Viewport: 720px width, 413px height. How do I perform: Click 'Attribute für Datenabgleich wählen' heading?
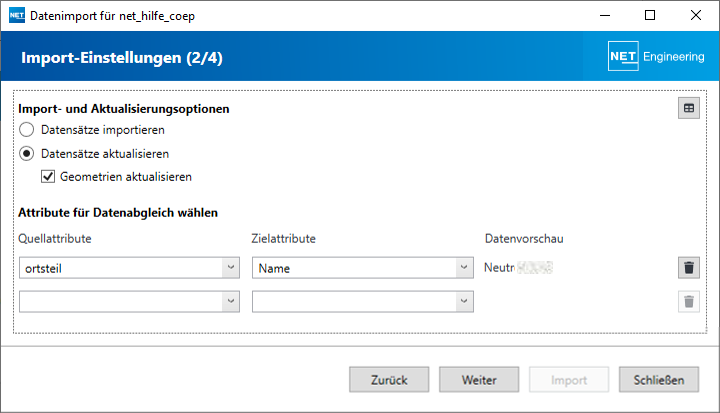coord(118,213)
